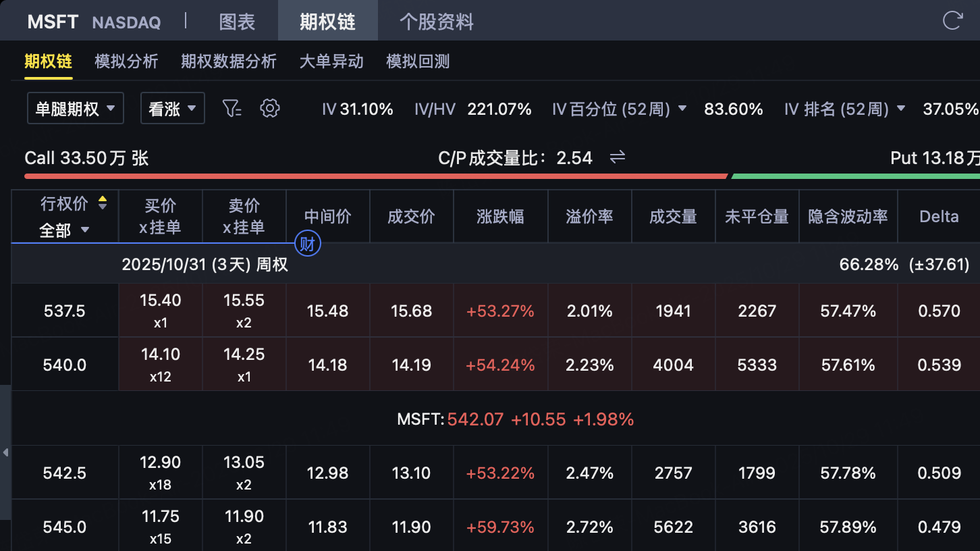Select the 537.5 strike price row
The height and width of the screenshot is (551, 980).
[65, 311]
